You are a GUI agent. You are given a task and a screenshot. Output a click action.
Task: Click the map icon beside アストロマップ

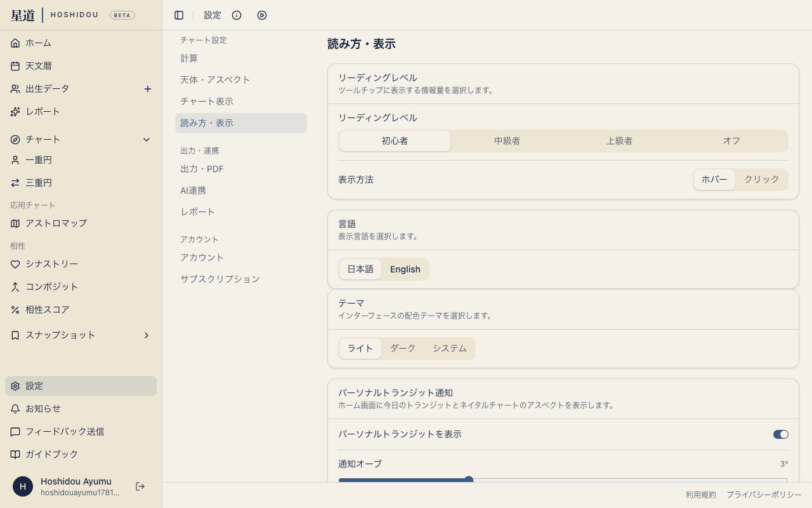pos(15,224)
